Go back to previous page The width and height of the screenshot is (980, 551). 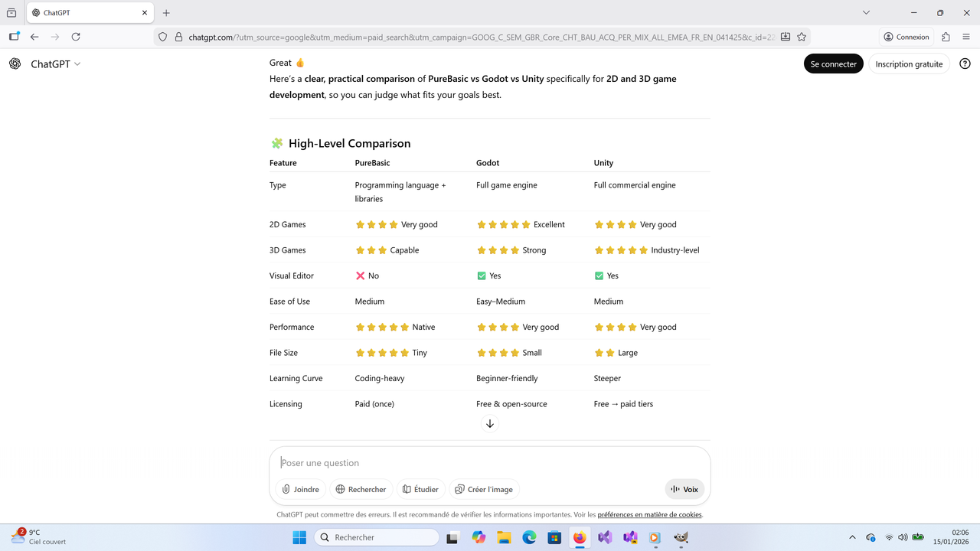coord(34,37)
